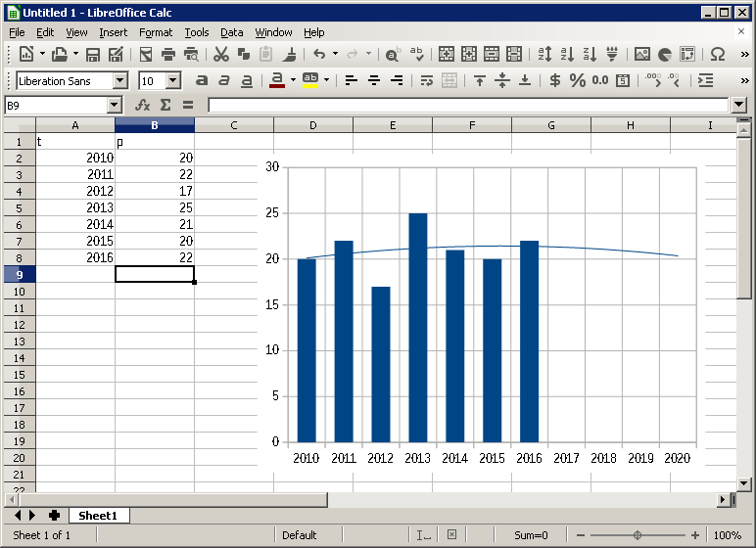Image resolution: width=756 pixels, height=548 pixels.
Task: Open the Insert Chart tool
Action: pyautogui.click(x=665, y=55)
